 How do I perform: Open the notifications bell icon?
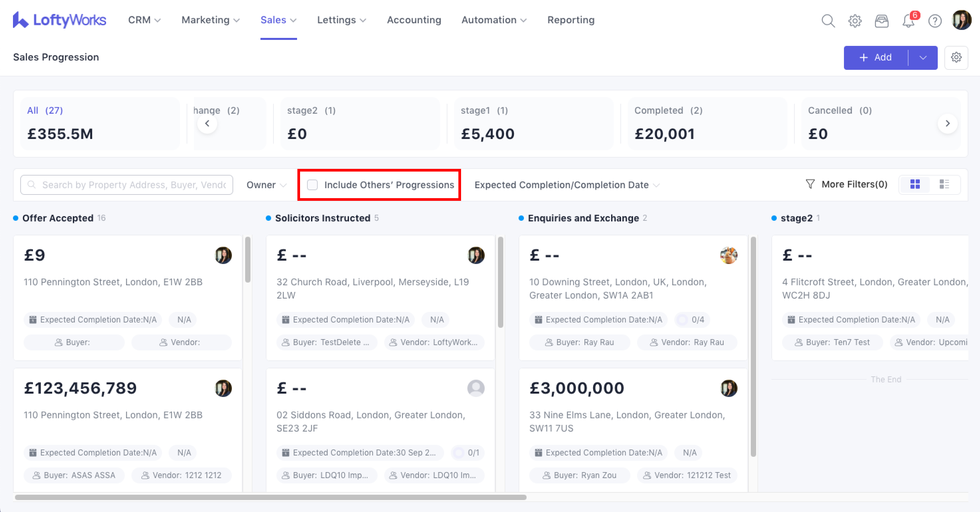[908, 21]
